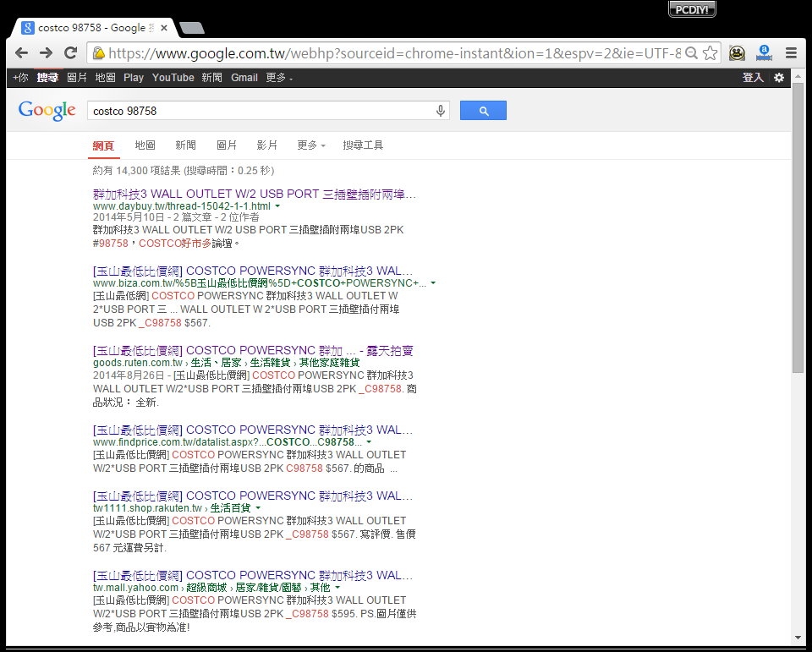Click the scrollbar up arrow

pyautogui.click(x=798, y=76)
